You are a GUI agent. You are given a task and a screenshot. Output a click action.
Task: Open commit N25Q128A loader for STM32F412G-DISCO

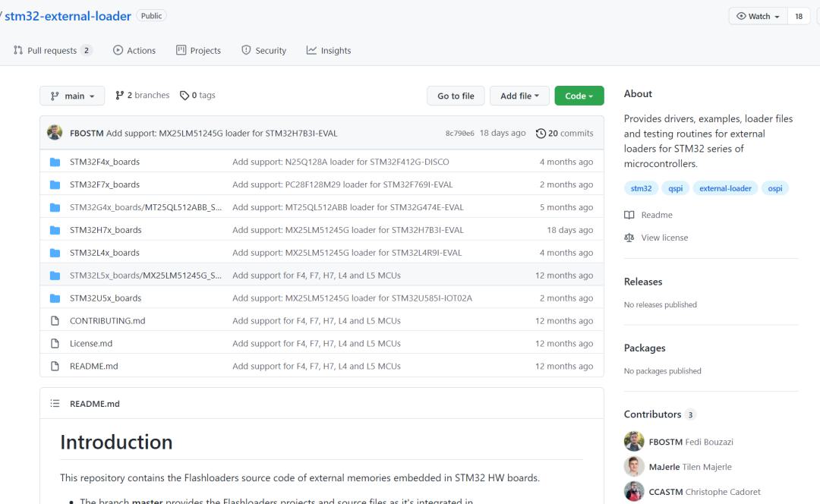coord(341,162)
